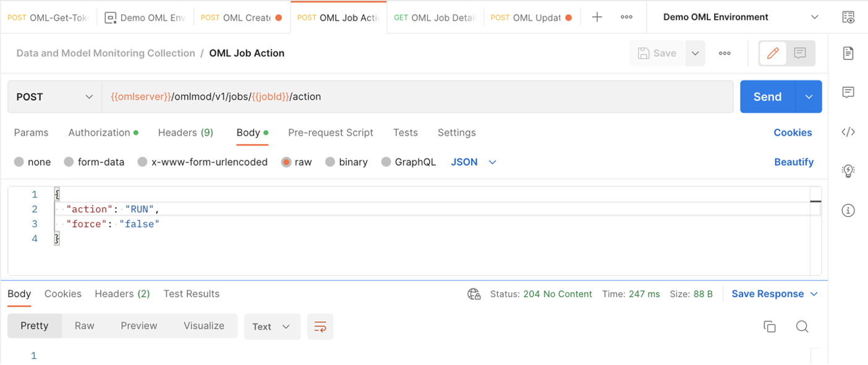Add a new request tab
The image size is (868, 365).
(x=597, y=17)
